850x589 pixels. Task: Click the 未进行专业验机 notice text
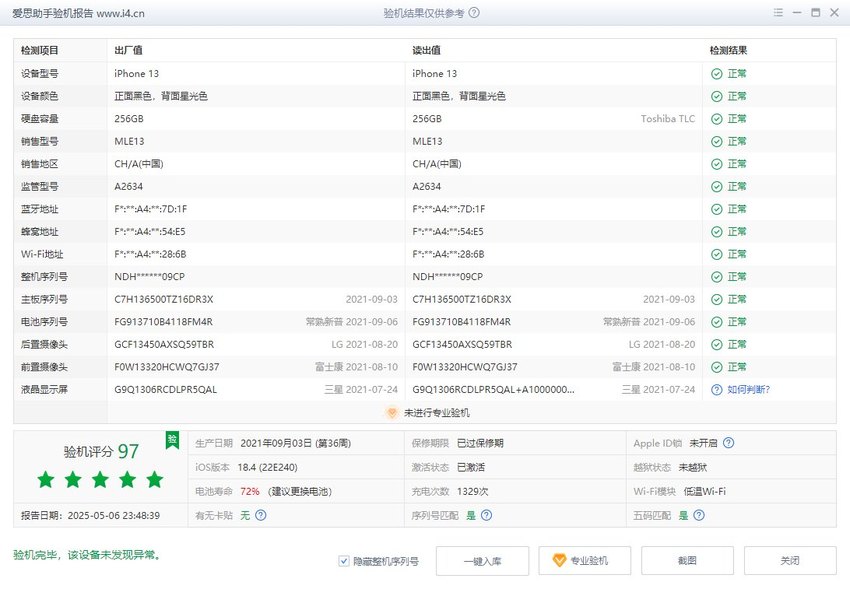tap(437, 412)
